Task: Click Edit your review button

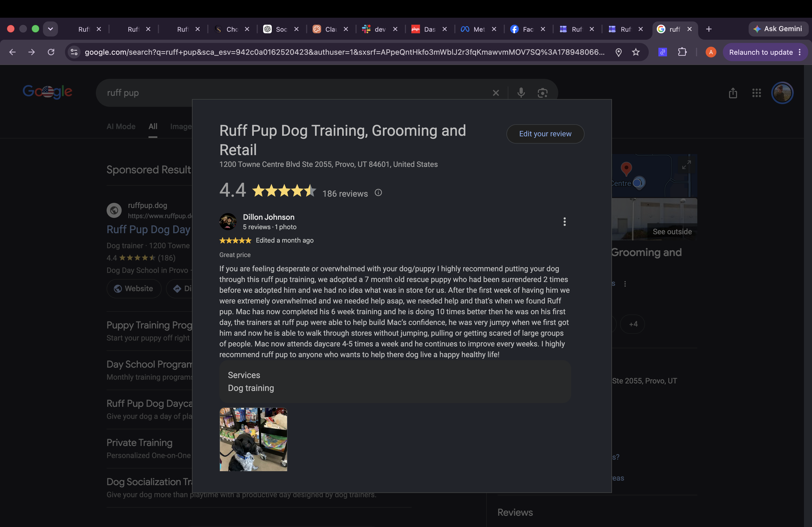Action: pos(545,134)
